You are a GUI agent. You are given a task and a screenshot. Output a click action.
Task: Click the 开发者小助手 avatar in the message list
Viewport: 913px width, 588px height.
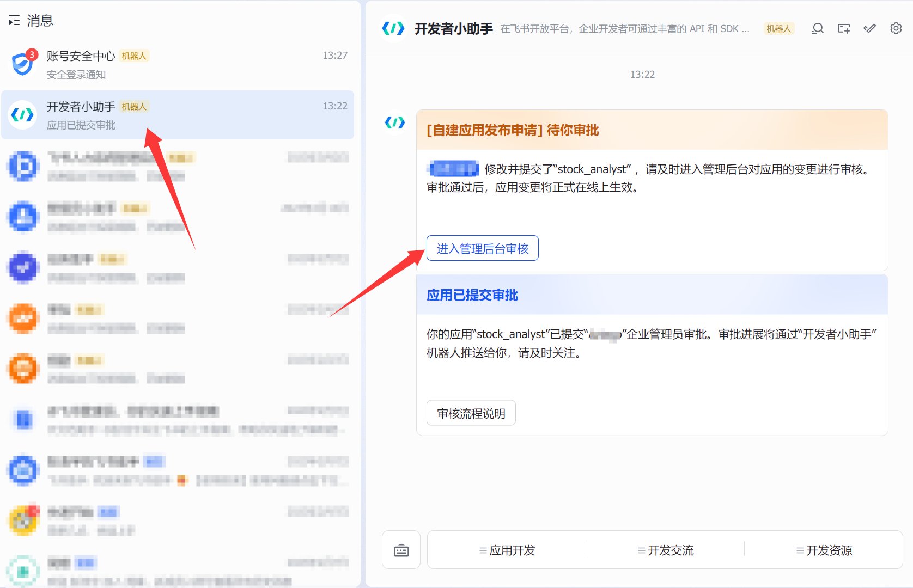click(23, 114)
